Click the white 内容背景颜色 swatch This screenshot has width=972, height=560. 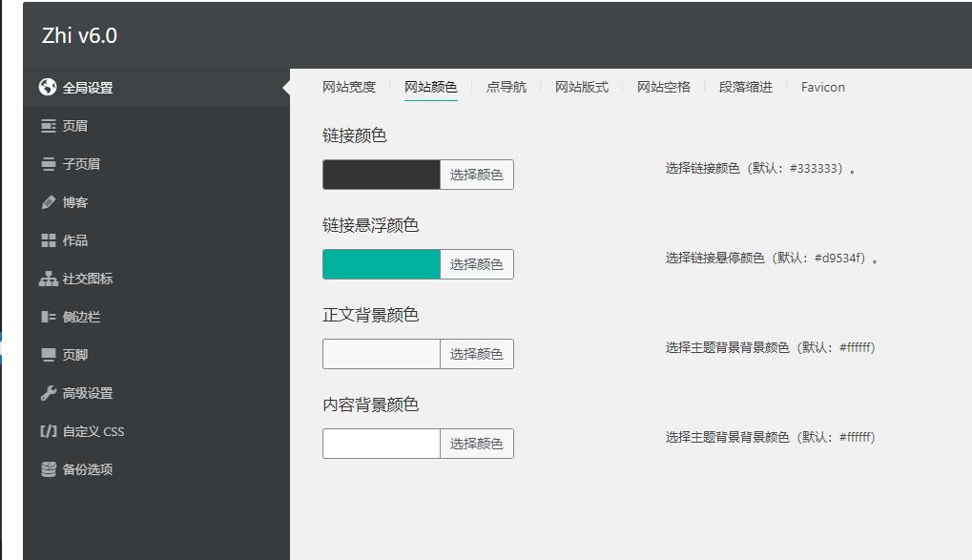pyautogui.click(x=382, y=444)
